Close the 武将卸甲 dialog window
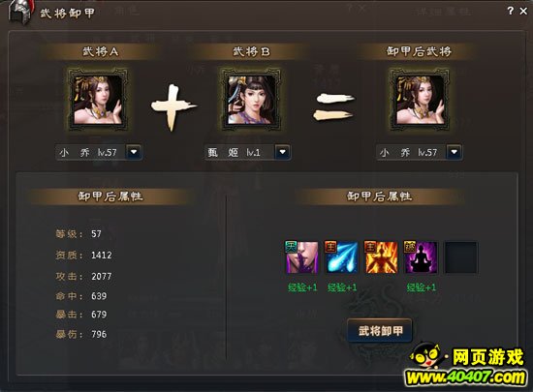This screenshot has height=392, width=533. 523,11
